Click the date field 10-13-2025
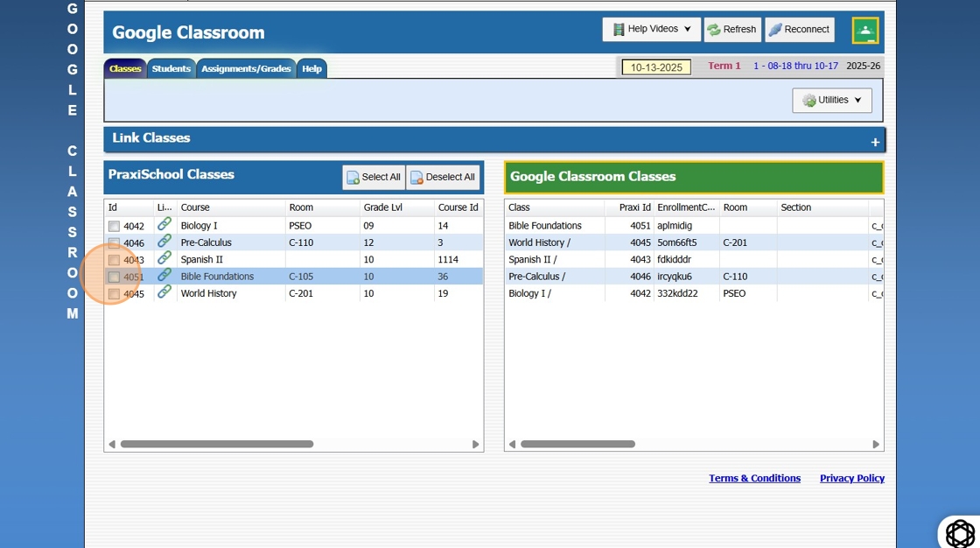This screenshot has width=980, height=548. [656, 67]
